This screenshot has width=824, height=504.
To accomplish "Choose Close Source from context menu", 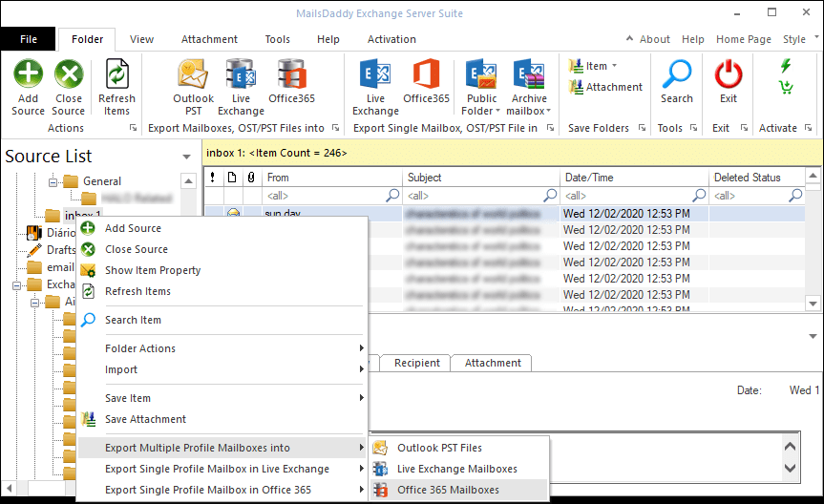I will [x=222, y=249].
